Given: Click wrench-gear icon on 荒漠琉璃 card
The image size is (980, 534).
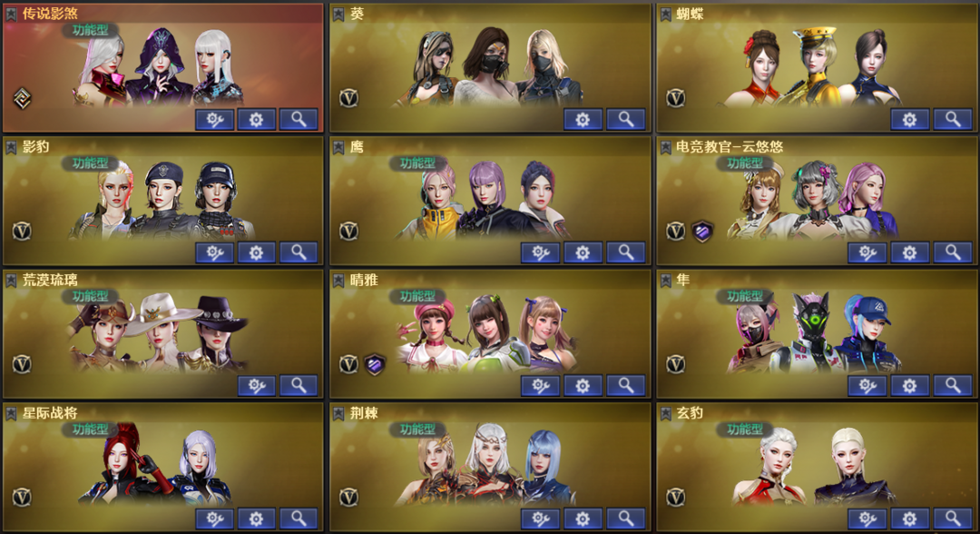Looking at the screenshot, I should 256,386.
